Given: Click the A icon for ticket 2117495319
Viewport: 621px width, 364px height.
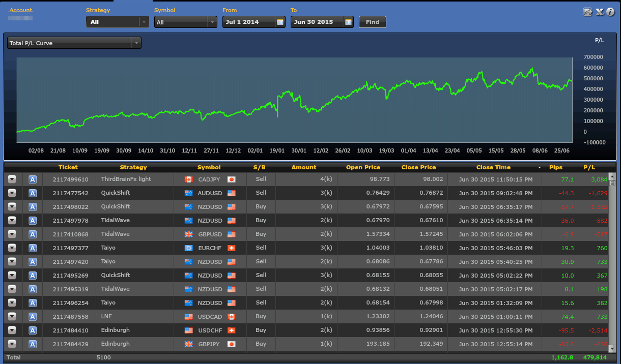Looking at the screenshot, I should pyautogui.click(x=33, y=289).
